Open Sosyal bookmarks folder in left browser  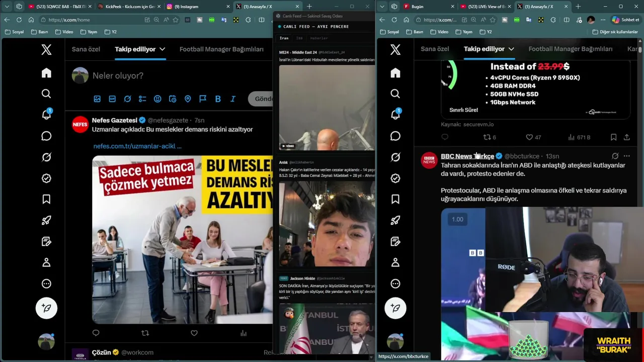tap(14, 32)
